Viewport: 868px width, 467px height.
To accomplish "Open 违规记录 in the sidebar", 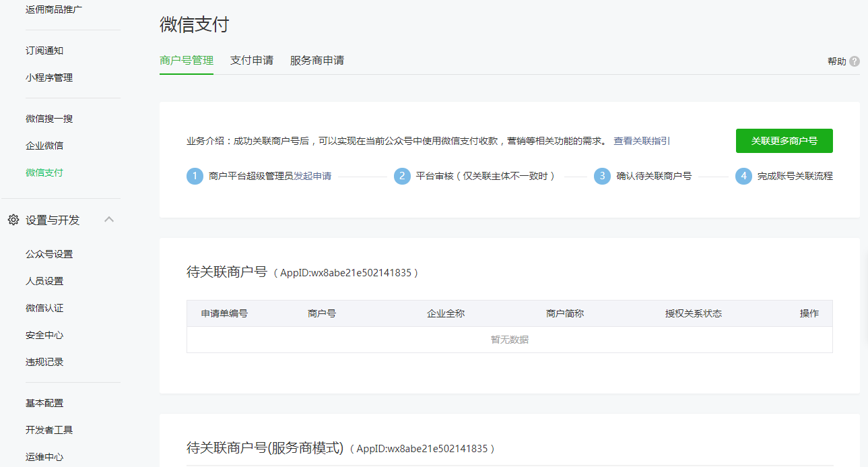I will point(44,362).
